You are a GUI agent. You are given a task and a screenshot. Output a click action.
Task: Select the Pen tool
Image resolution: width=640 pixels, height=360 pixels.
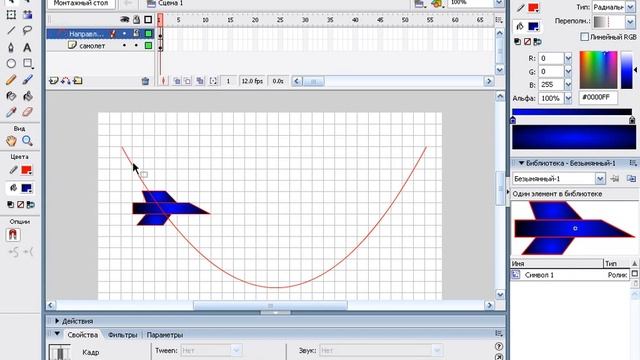point(11,47)
